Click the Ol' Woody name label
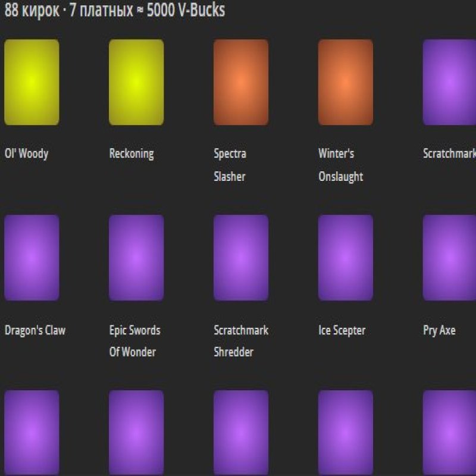 click(25, 154)
